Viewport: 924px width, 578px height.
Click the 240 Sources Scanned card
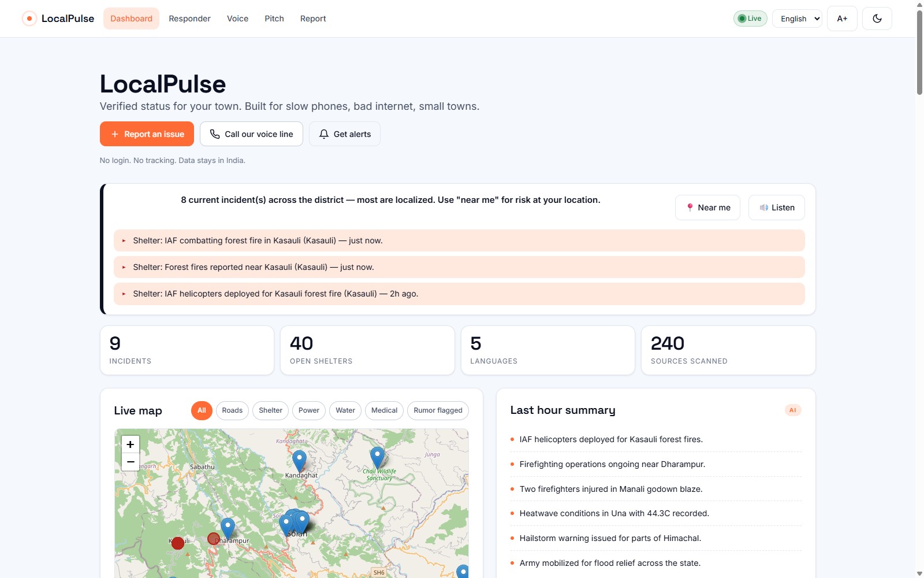click(x=728, y=350)
